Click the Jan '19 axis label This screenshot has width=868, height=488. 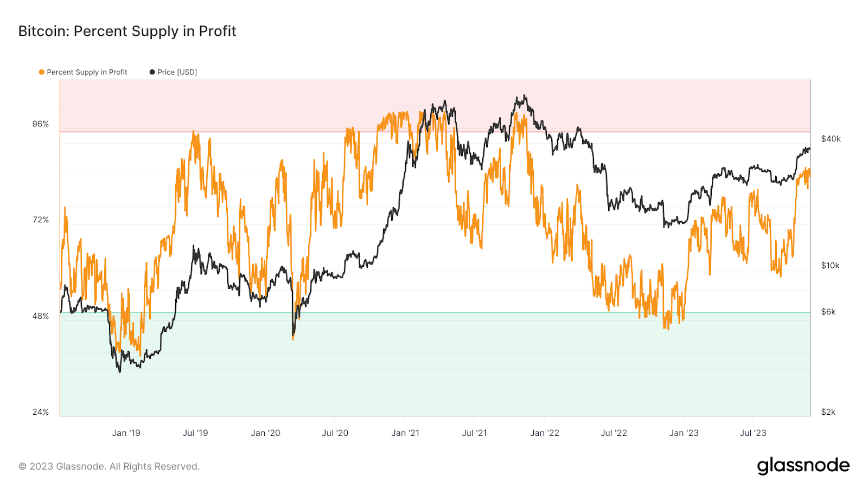click(x=126, y=433)
